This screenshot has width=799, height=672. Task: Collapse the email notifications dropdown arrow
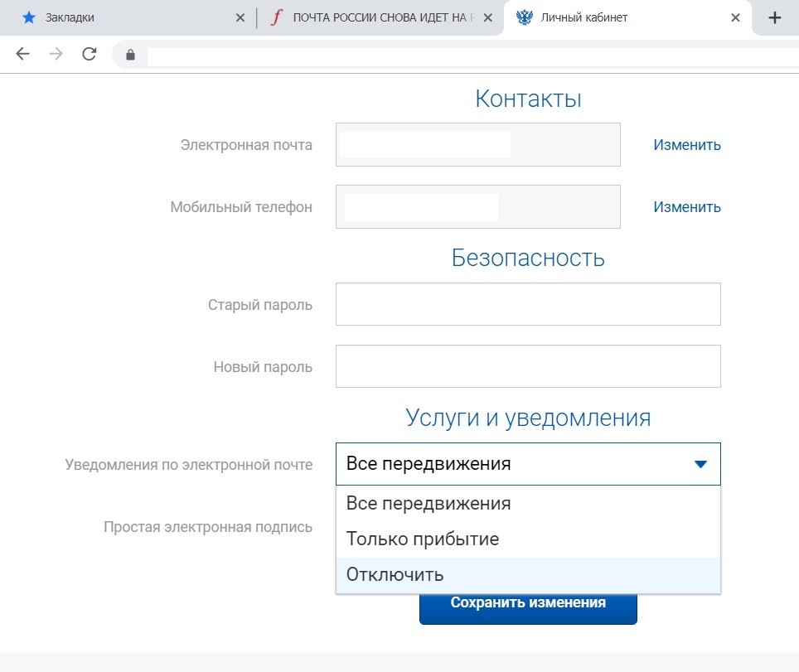coord(700,464)
